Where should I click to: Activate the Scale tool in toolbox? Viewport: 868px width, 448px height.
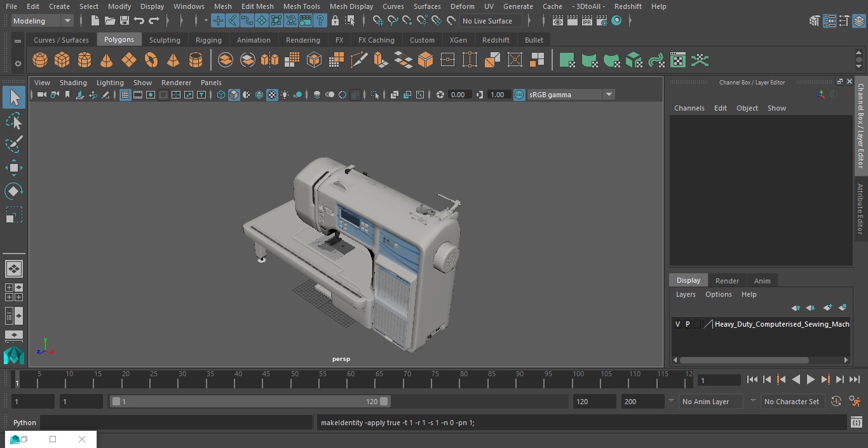point(14,215)
